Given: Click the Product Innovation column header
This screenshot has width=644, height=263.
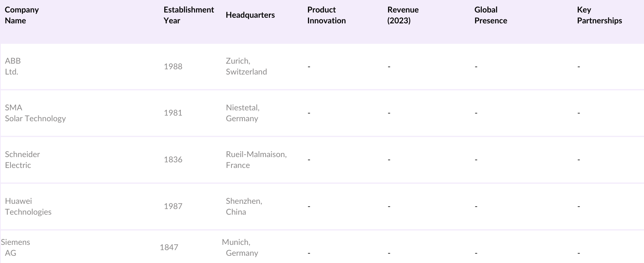Looking at the screenshot, I should tap(326, 15).
